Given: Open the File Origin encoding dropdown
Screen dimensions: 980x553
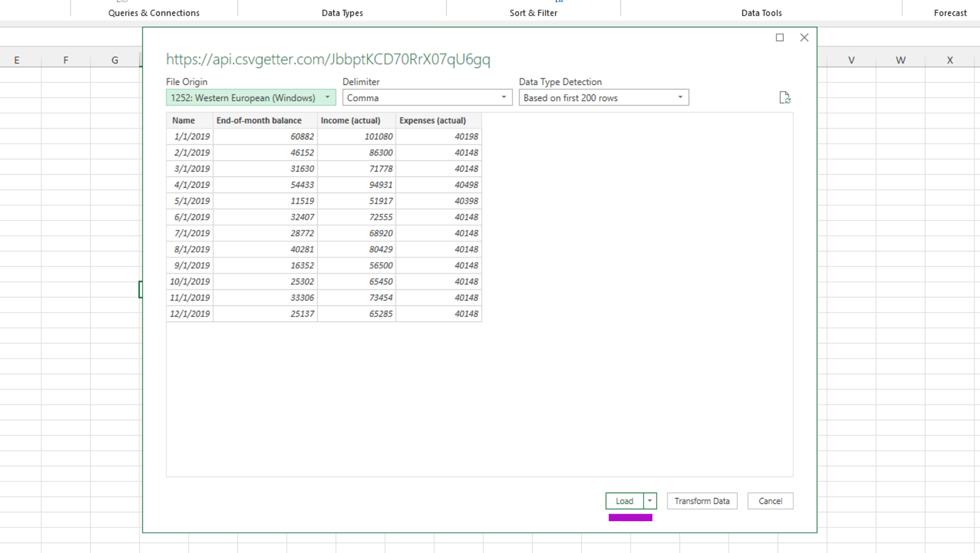Looking at the screenshot, I should pos(327,97).
